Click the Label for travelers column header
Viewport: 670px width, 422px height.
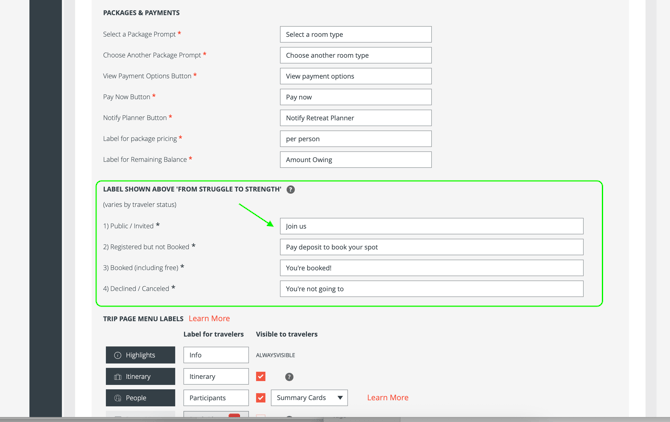213,334
